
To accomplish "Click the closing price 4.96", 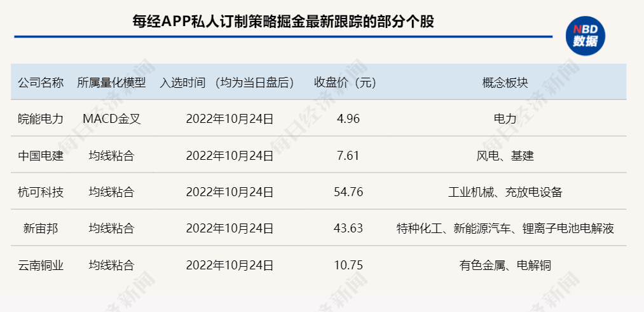I will click(348, 118).
